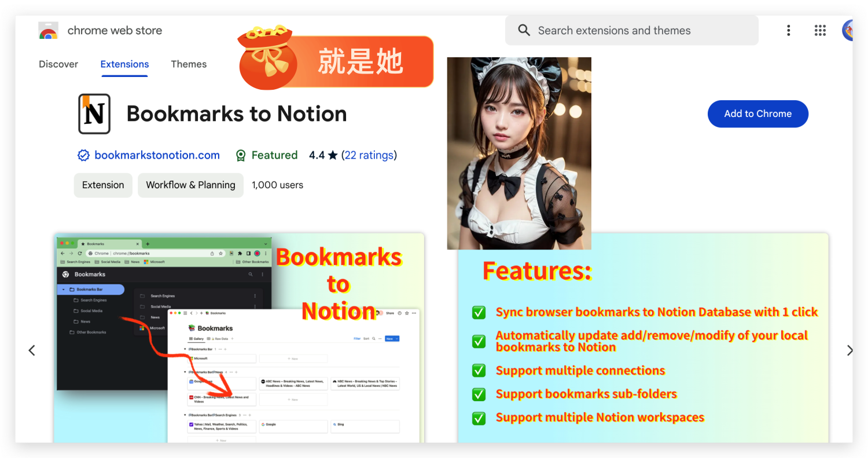Viewport: 868px width, 458px height.
Task: Open the Google apps grid icon
Action: tap(820, 30)
